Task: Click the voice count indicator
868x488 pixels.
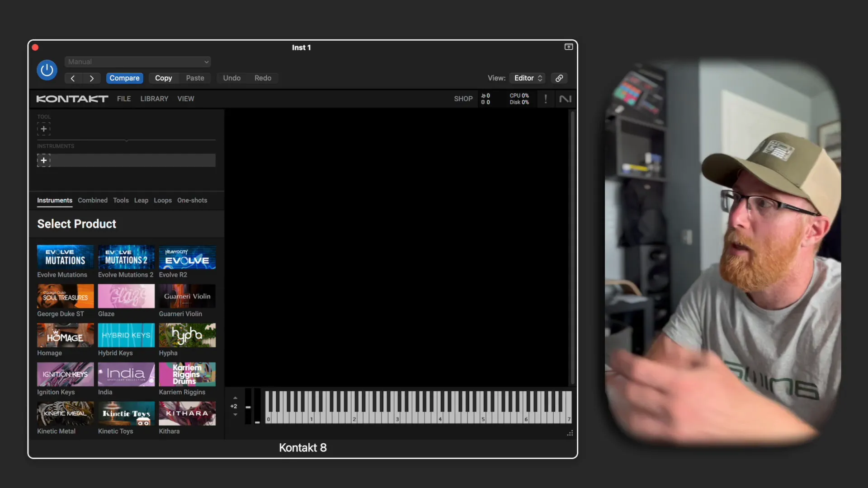Action: [486, 99]
